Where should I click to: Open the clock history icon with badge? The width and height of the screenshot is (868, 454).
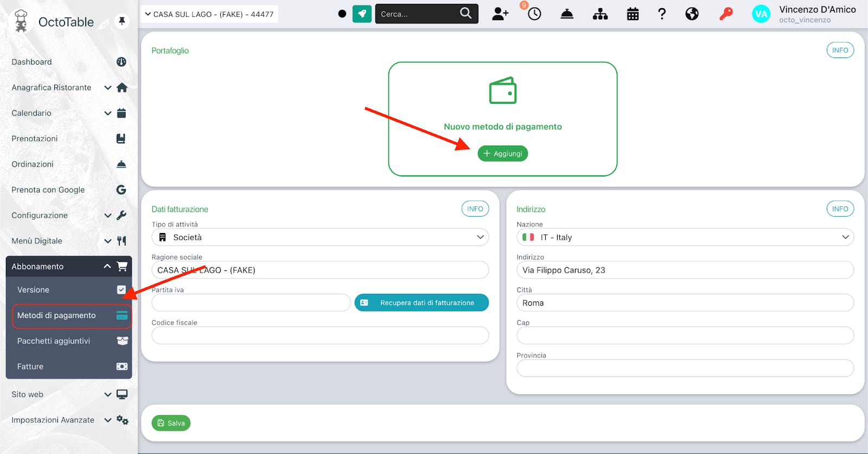tap(534, 14)
